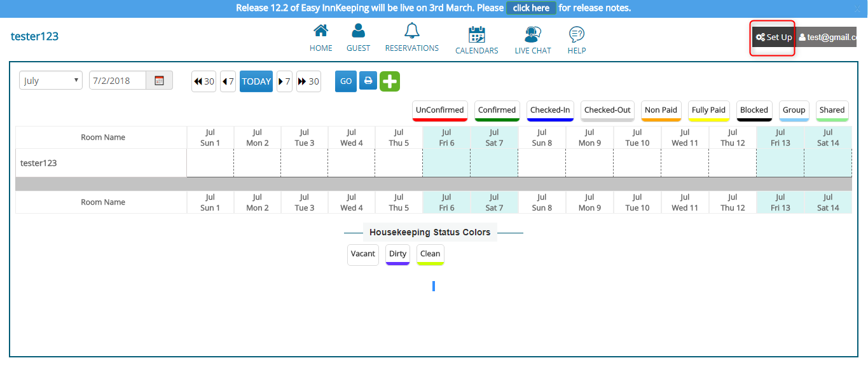Follow the 'click here' release notes link

point(531,8)
